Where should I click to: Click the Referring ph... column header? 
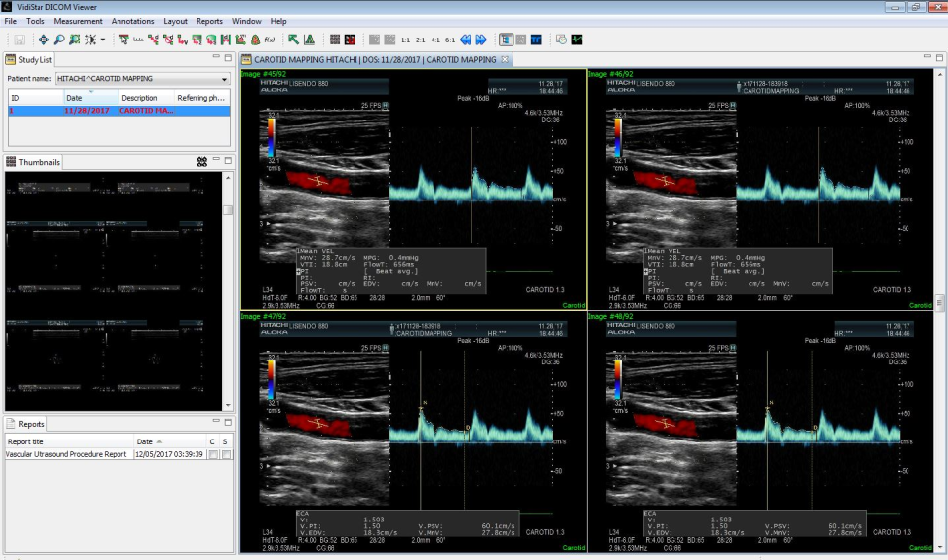pyautogui.click(x=201, y=98)
